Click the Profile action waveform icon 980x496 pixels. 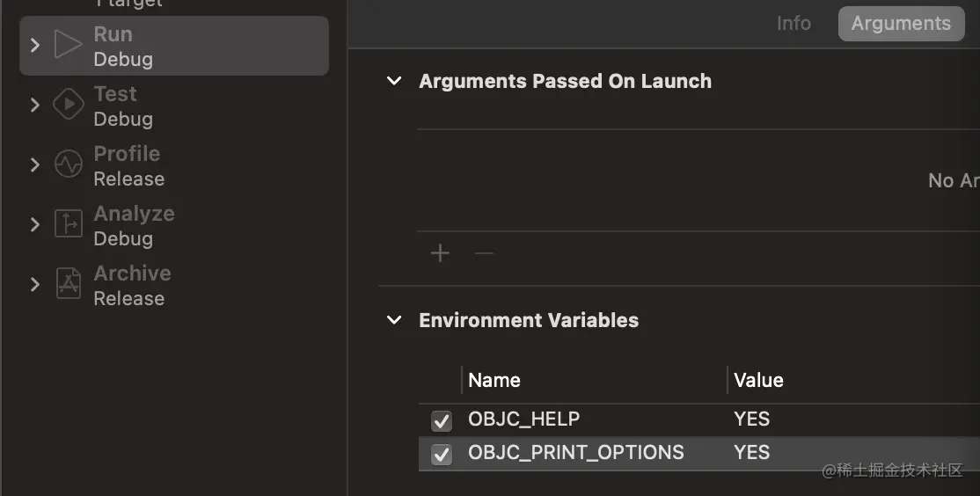[x=68, y=164]
